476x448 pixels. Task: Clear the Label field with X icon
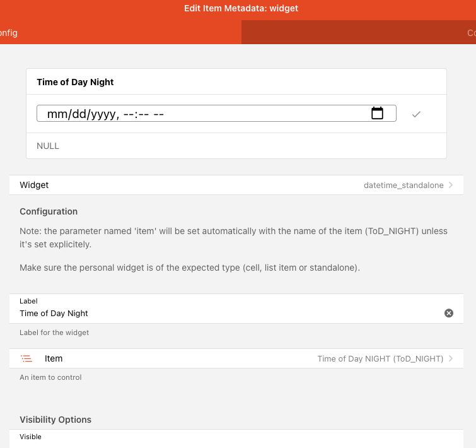[449, 313]
